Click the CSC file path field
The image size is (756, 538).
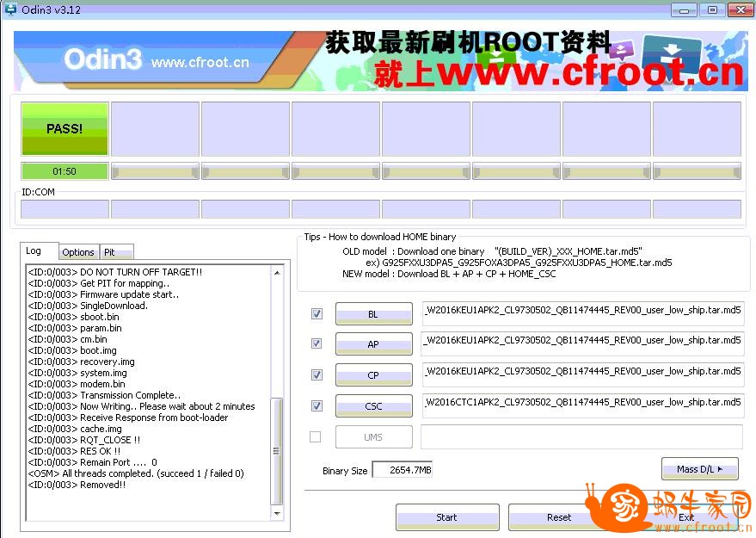tap(583, 405)
